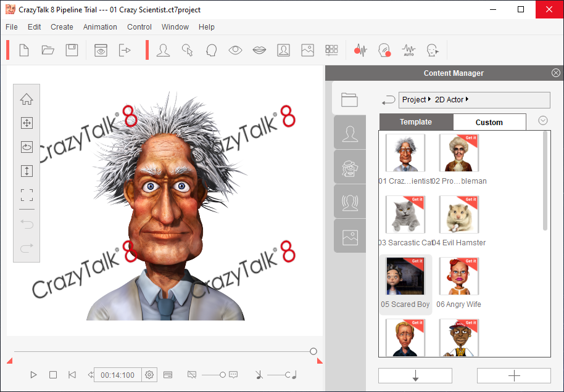564x392 pixels.
Task: Toggle the Fit to frame brackets icon
Action: pos(27,195)
